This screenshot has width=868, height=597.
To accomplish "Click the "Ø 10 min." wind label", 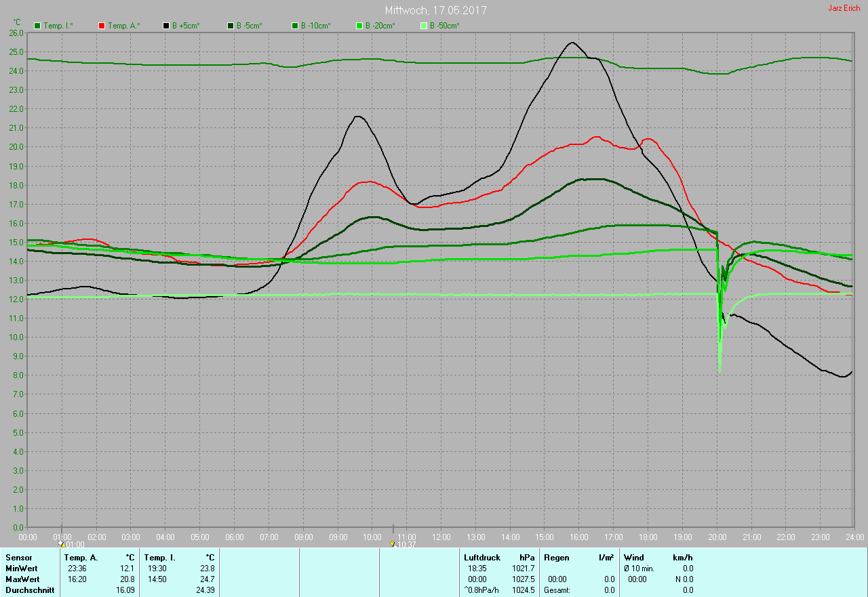I will click(639, 569).
